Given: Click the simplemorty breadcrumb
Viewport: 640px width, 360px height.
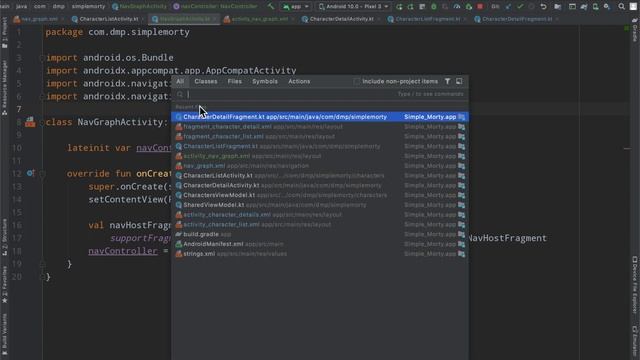Looking at the screenshot, I should tap(88, 7).
